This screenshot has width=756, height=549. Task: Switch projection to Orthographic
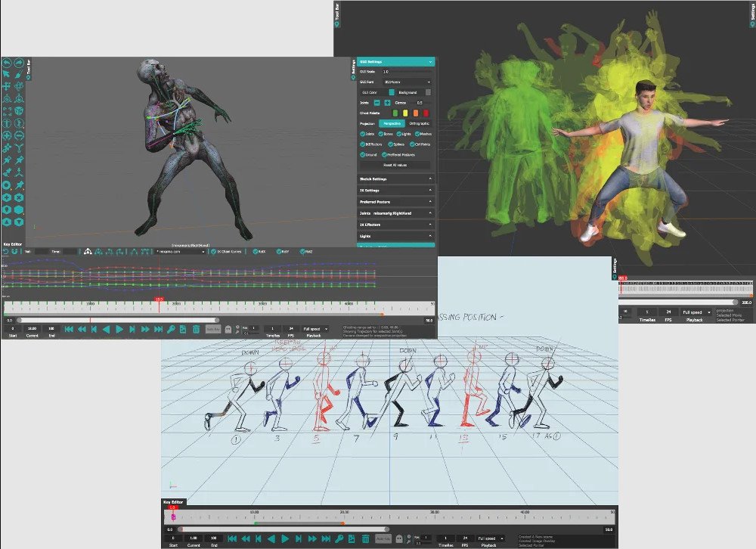point(419,123)
